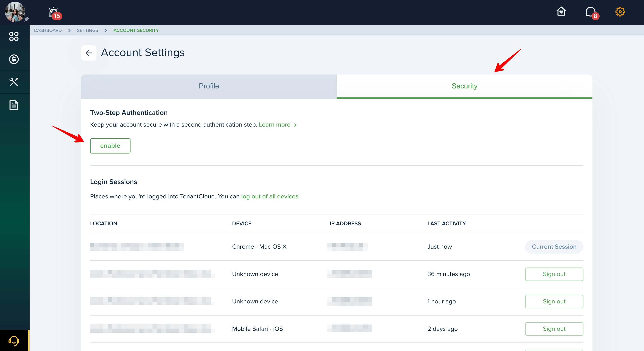Image resolution: width=644 pixels, height=351 pixels.
Task: Click the DEVICE column header
Action: [242, 224]
